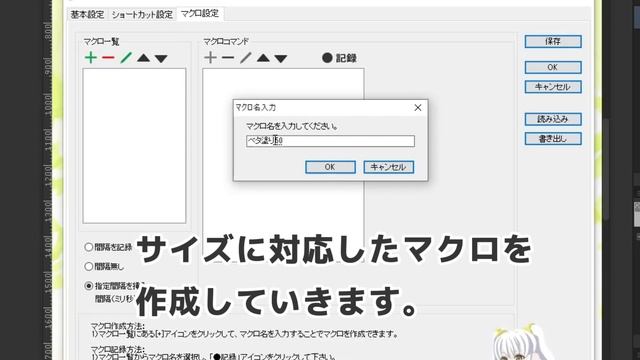Edit macro command with gray pencil icon

(x=245, y=58)
